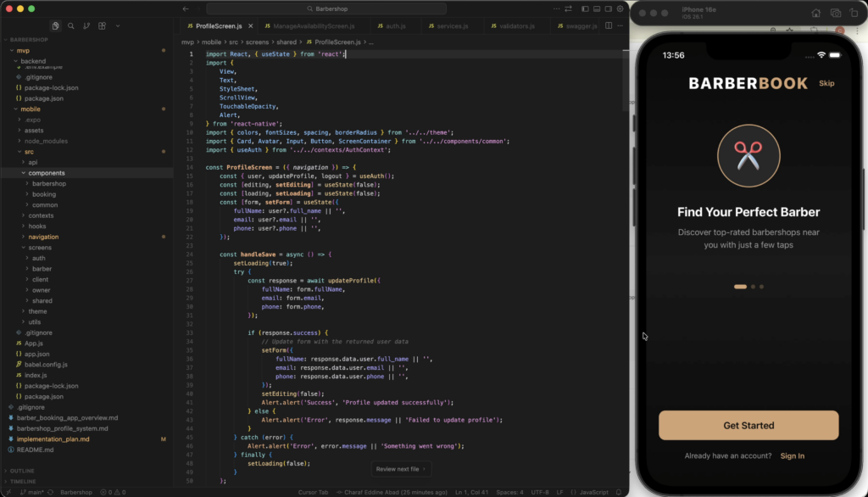Image resolution: width=868 pixels, height=497 pixels.
Task: Expand the contexts folder
Action: click(41, 215)
